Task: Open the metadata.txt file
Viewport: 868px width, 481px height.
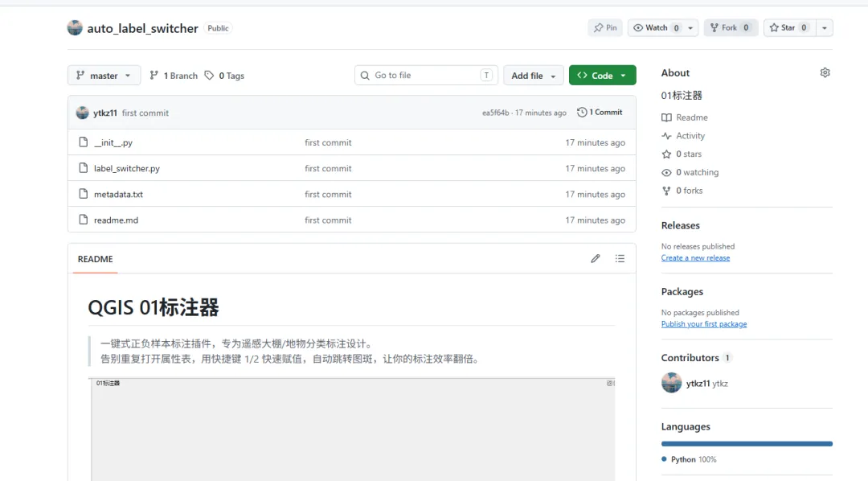Action: (118, 194)
